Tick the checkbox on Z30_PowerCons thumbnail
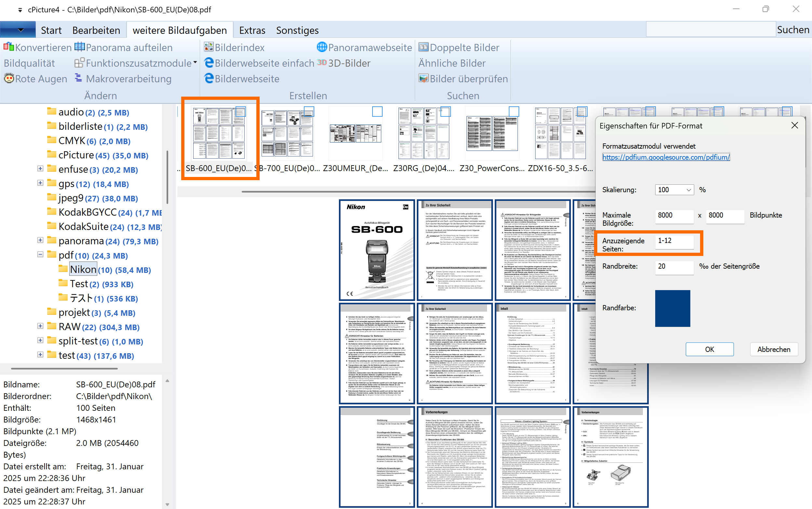Image resolution: width=812 pixels, height=509 pixels. point(514,112)
